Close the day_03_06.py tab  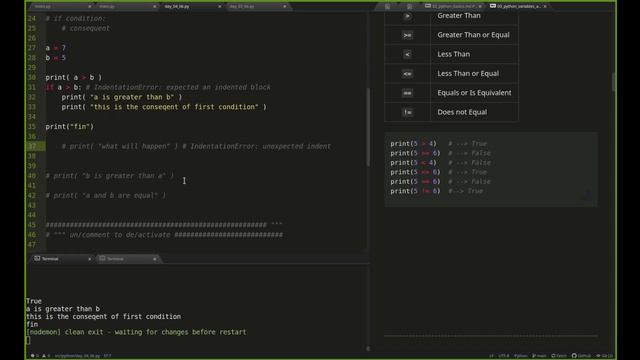pos(284,7)
